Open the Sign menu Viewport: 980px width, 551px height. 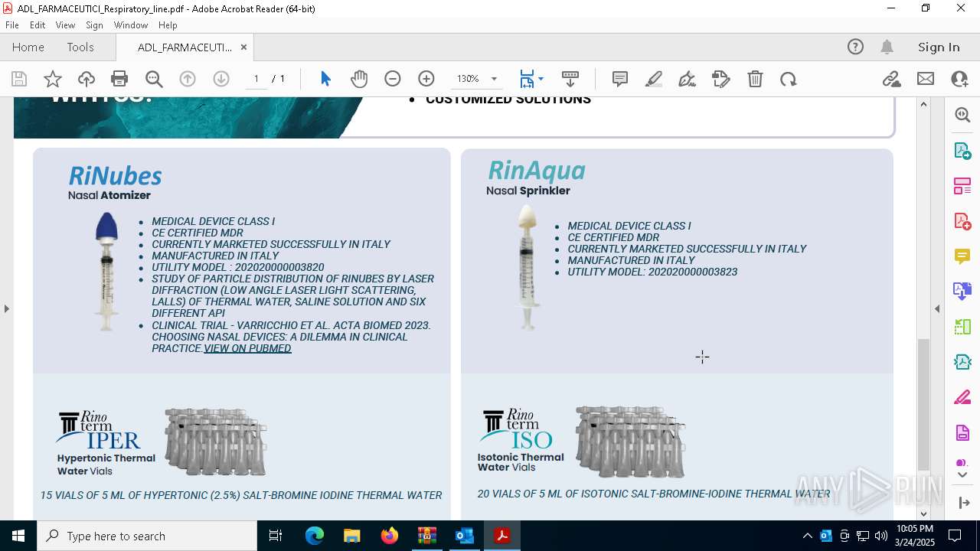point(94,25)
